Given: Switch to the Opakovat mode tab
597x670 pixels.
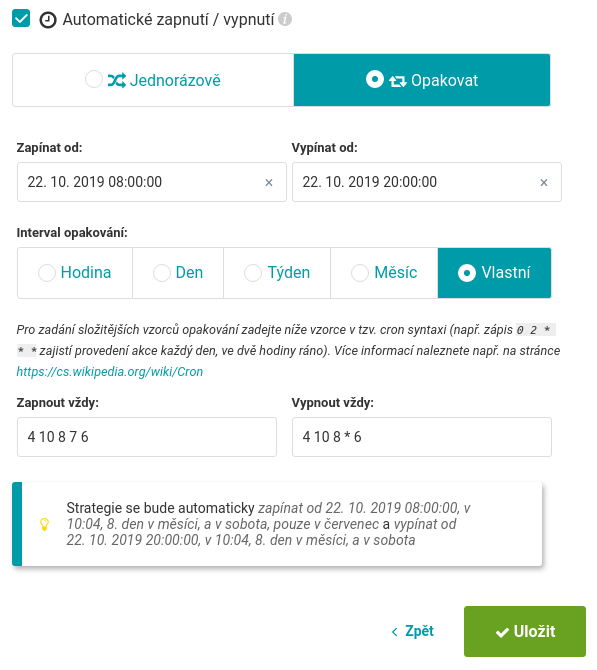Looking at the screenshot, I should tap(422, 80).
